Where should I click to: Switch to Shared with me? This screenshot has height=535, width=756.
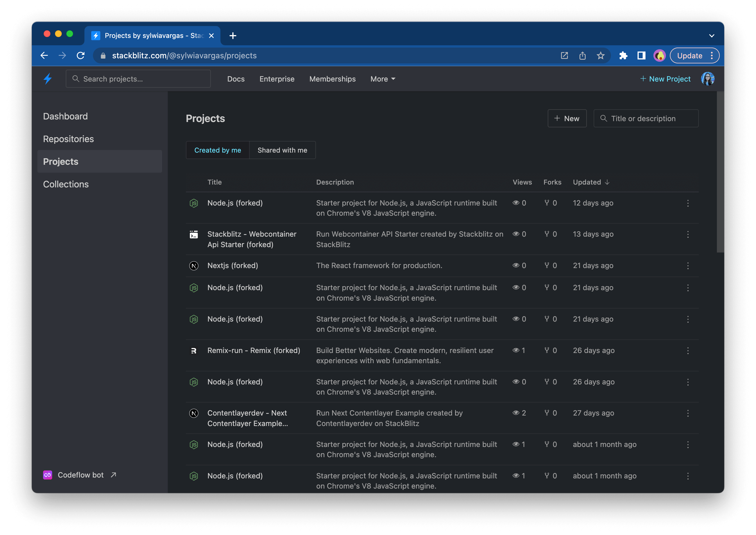(x=282, y=150)
